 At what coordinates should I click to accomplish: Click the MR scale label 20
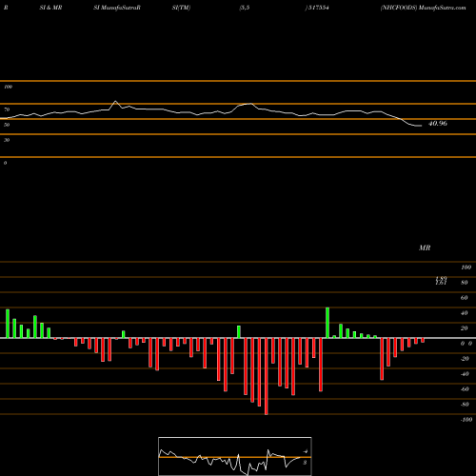point(465,328)
